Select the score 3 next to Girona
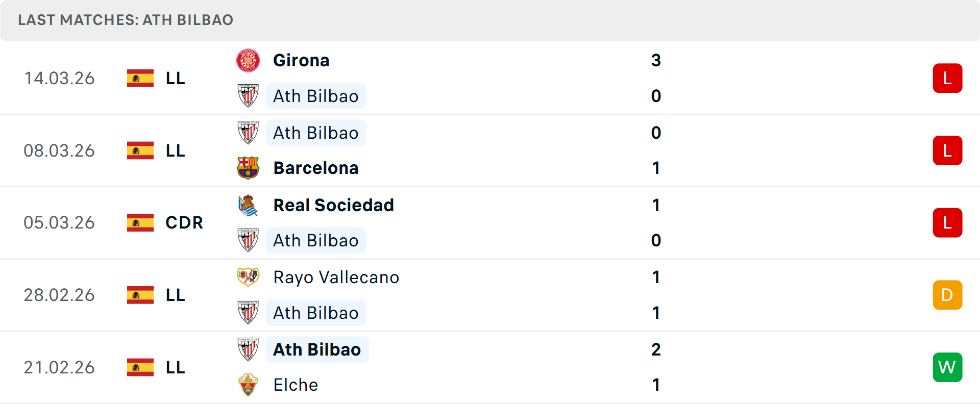 (x=656, y=60)
